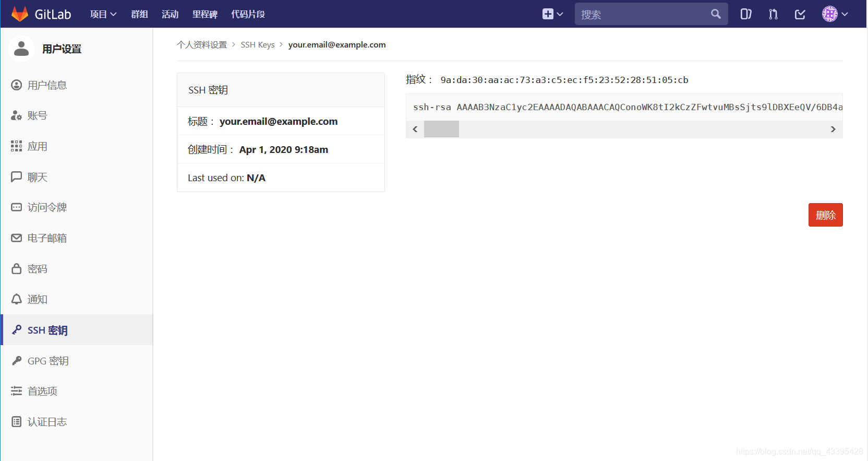
Task: Click the 密码 lock icon
Action: [x=17, y=269]
